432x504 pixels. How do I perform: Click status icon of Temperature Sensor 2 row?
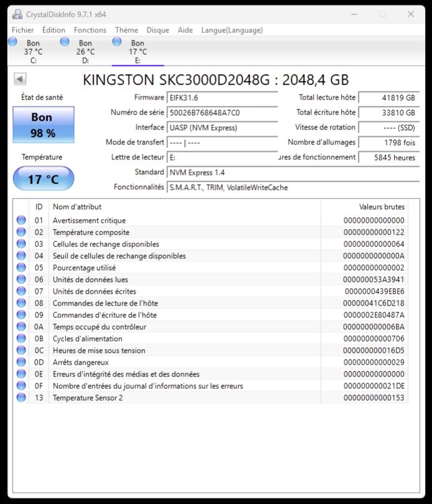coord(21,398)
